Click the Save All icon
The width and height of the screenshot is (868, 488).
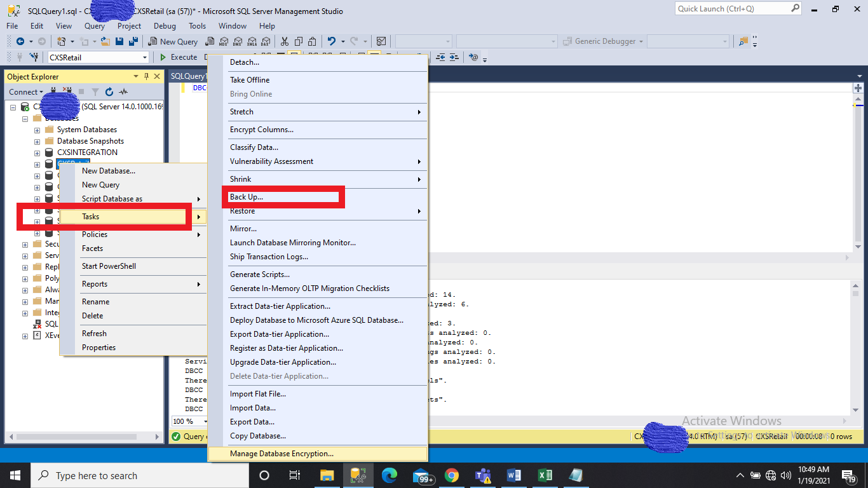[x=133, y=41]
